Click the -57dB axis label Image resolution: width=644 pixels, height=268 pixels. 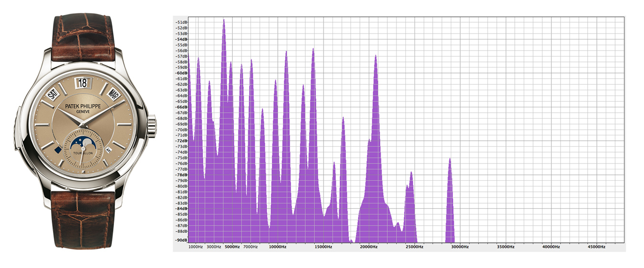(181, 56)
